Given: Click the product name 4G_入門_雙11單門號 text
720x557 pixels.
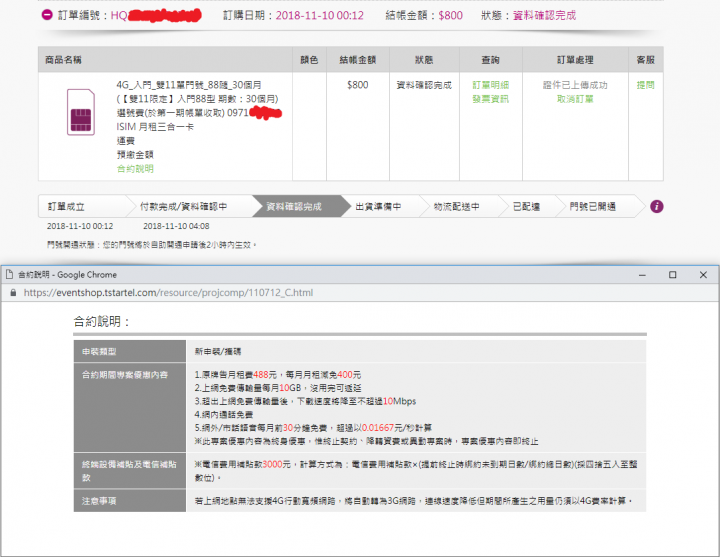Looking at the screenshot, I should click(x=189, y=85).
